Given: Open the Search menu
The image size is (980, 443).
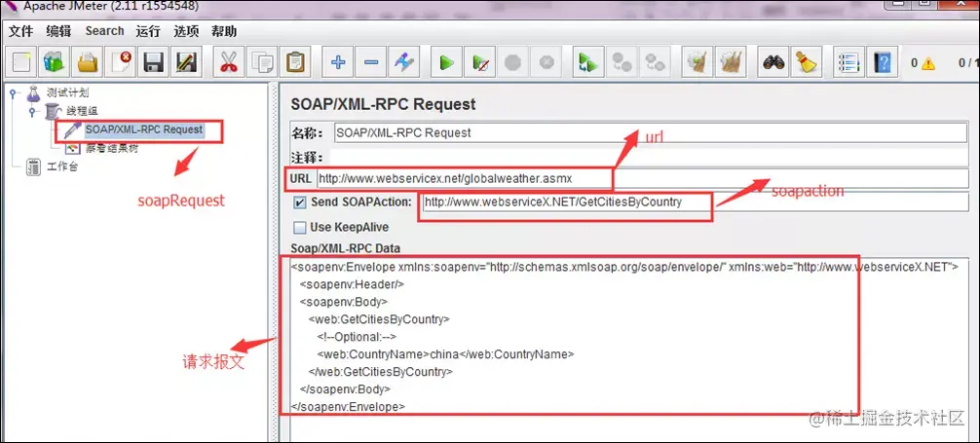Looking at the screenshot, I should pyautogui.click(x=104, y=31).
